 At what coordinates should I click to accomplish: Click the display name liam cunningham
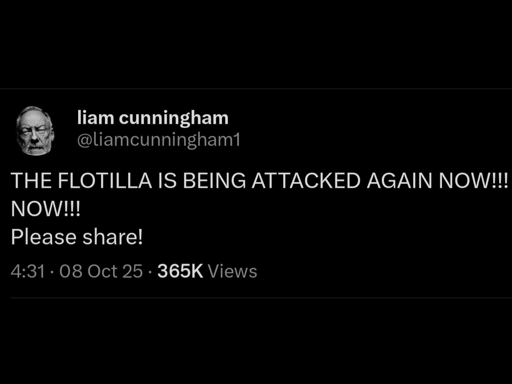pos(153,118)
